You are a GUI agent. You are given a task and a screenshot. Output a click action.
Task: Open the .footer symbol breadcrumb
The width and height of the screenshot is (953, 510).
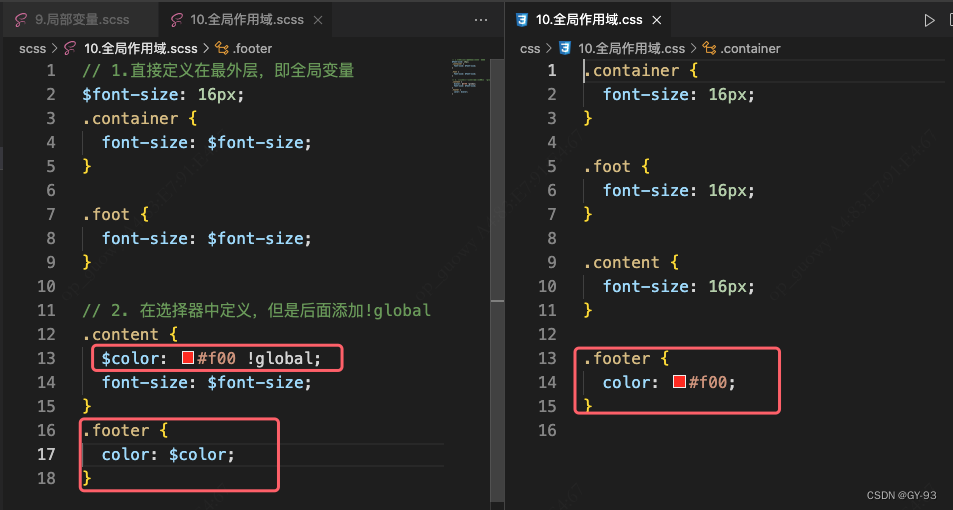(252, 49)
